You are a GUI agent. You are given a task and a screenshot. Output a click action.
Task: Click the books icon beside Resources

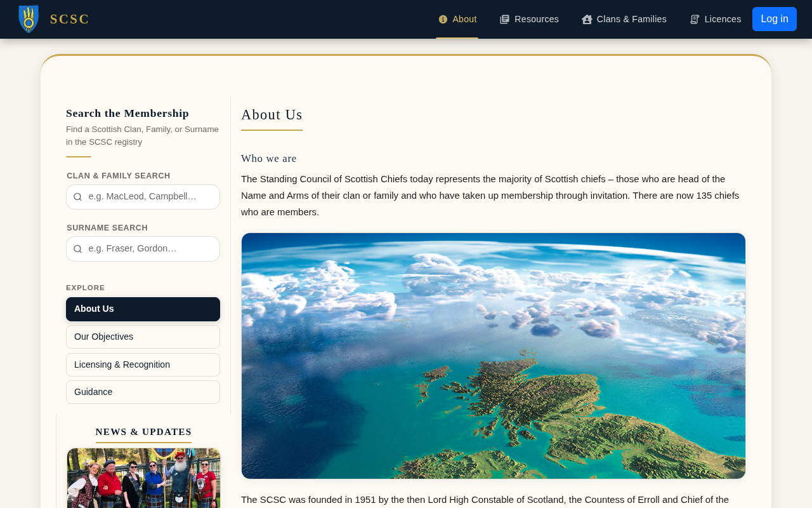(x=505, y=20)
